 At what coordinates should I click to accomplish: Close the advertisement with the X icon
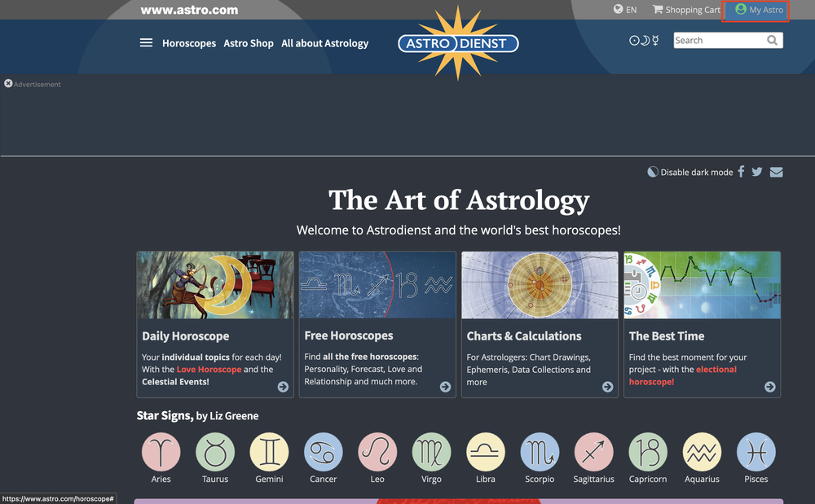pos(8,83)
